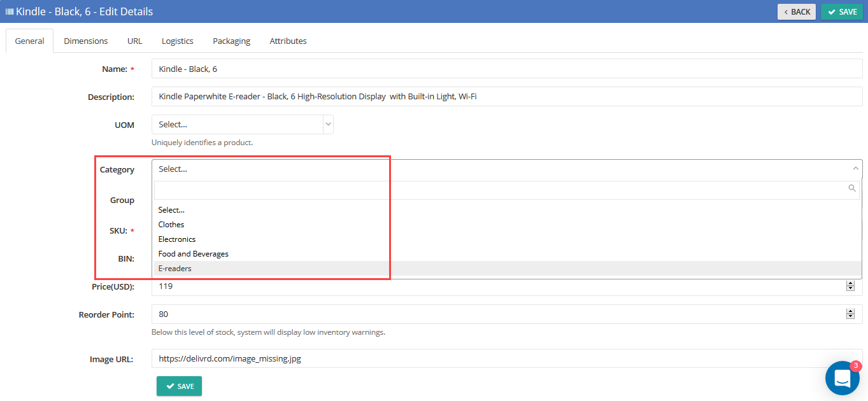The height and width of the screenshot is (401, 868).
Task: Choose Clothes from Category list
Action: point(507,225)
